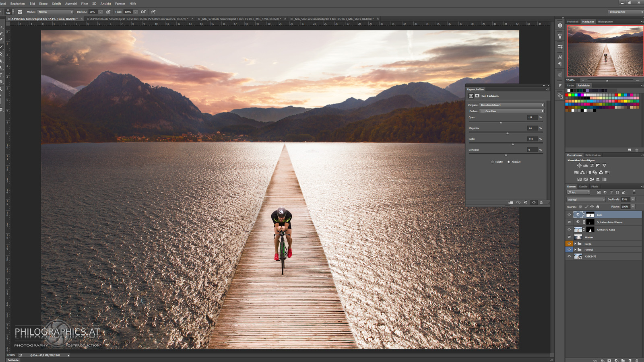Viewport: 644px width, 362px height.
Task: Expand the Berge layer group
Action: pyautogui.click(x=575, y=244)
